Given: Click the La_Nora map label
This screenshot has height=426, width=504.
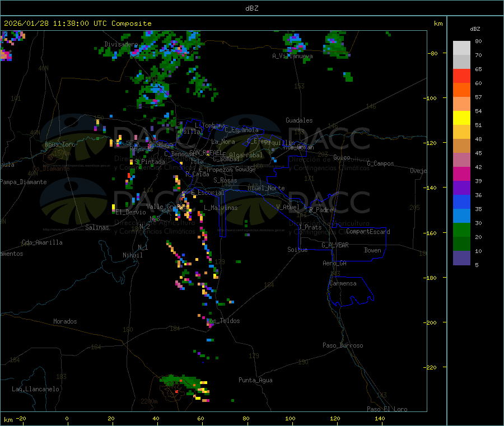Looking at the screenshot, I should [223, 142].
